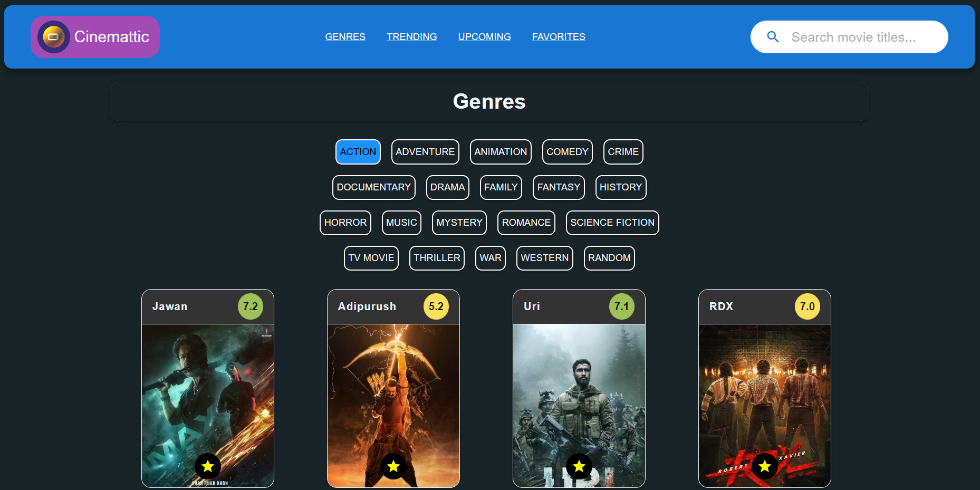Select the Adventure genre chip
The width and height of the screenshot is (980, 490).
tap(425, 152)
